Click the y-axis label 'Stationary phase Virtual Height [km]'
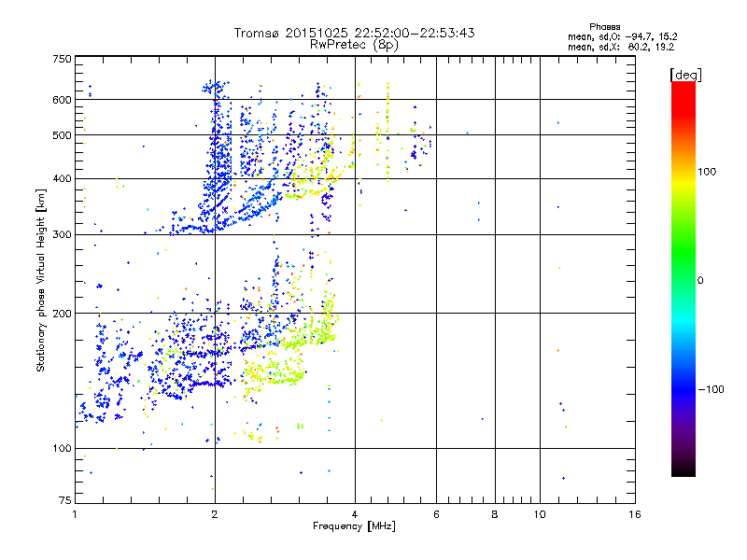The height and width of the screenshot is (560, 747). click(41, 280)
